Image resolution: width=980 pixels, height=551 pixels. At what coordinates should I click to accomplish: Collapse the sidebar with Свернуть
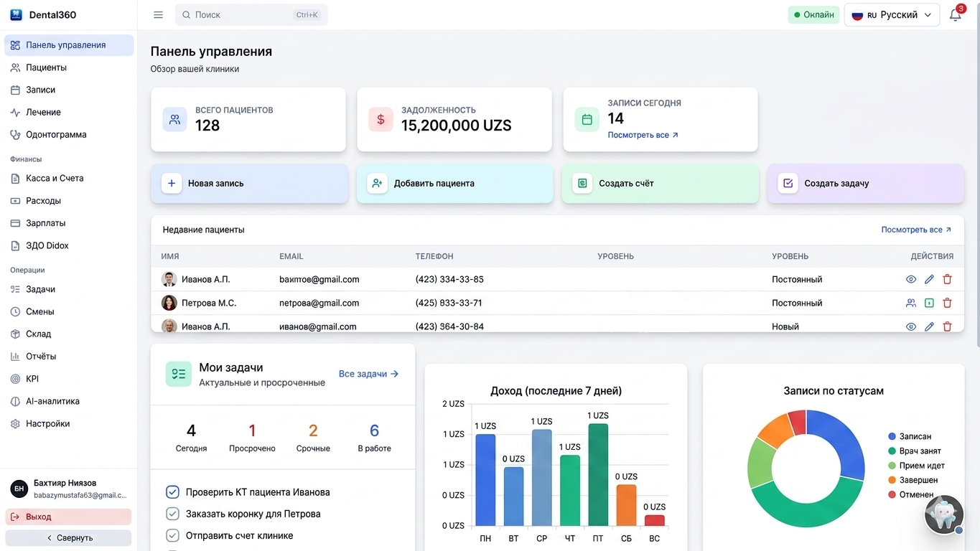[x=68, y=538]
